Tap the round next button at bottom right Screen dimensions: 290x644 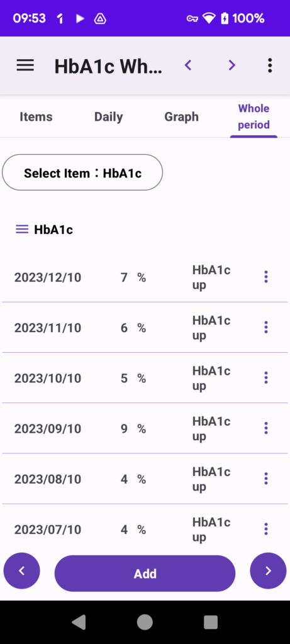click(x=268, y=571)
